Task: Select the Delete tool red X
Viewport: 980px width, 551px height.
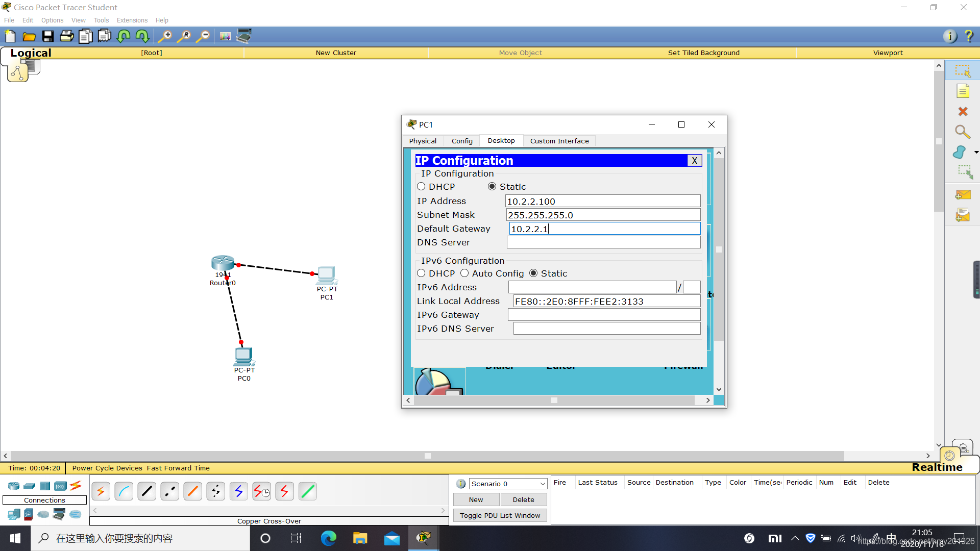Action: pos(963,112)
